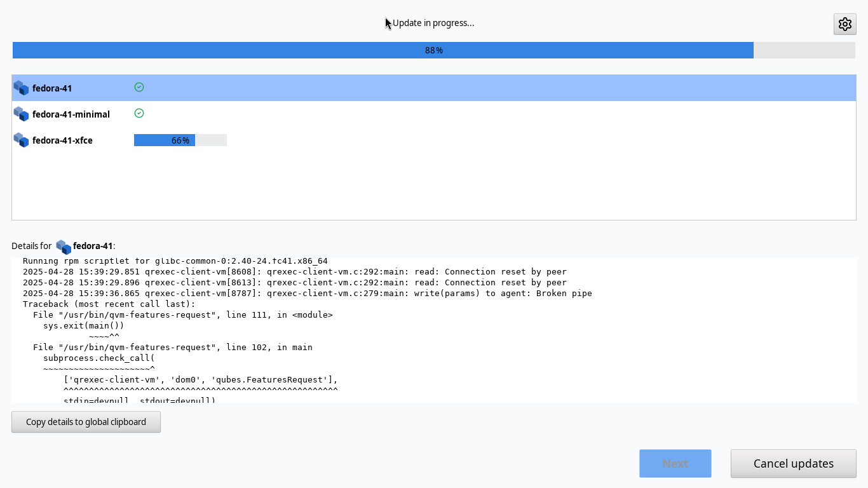Click log line with qrexec-client-vm[8613]
This screenshot has height=488, width=868.
tap(295, 282)
